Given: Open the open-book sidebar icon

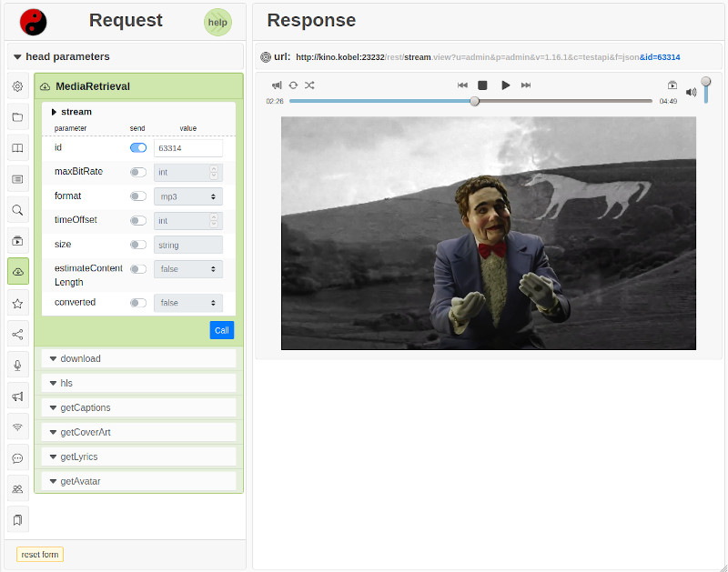Looking at the screenshot, I should [x=17, y=148].
